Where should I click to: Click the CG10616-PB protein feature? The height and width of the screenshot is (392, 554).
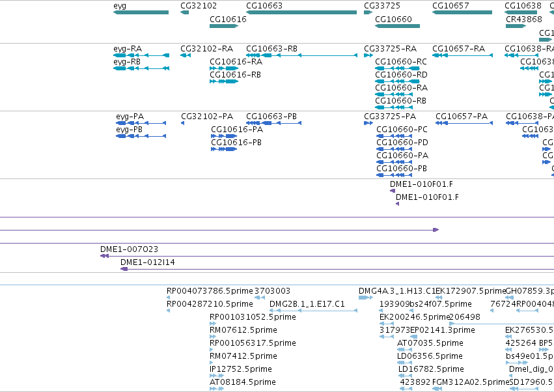tap(224, 149)
